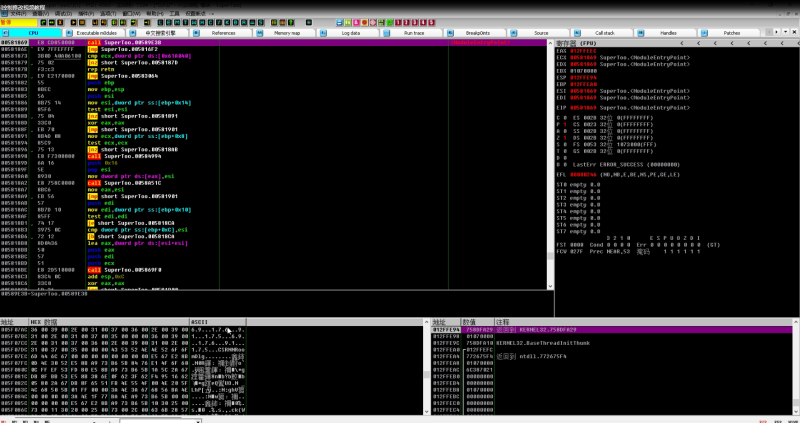Viewport: 800px width, 423px height.
Task: Switch to the Executable modules tab
Action: (93, 33)
